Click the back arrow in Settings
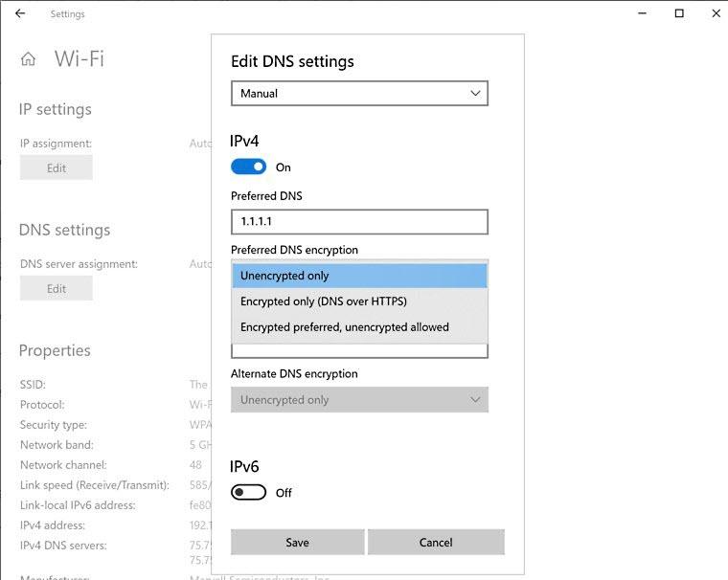This screenshot has height=580, width=728. click(20, 14)
